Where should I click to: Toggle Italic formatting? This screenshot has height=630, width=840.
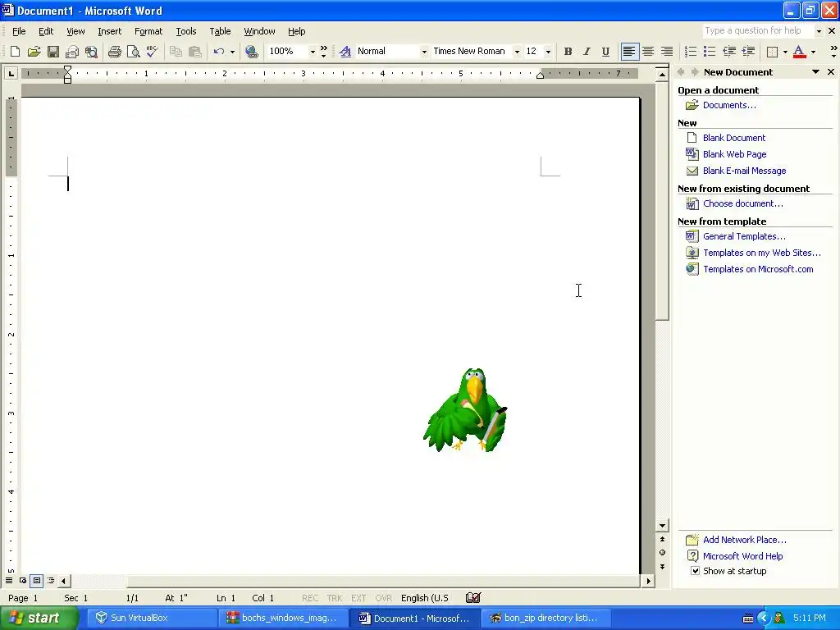click(x=587, y=52)
